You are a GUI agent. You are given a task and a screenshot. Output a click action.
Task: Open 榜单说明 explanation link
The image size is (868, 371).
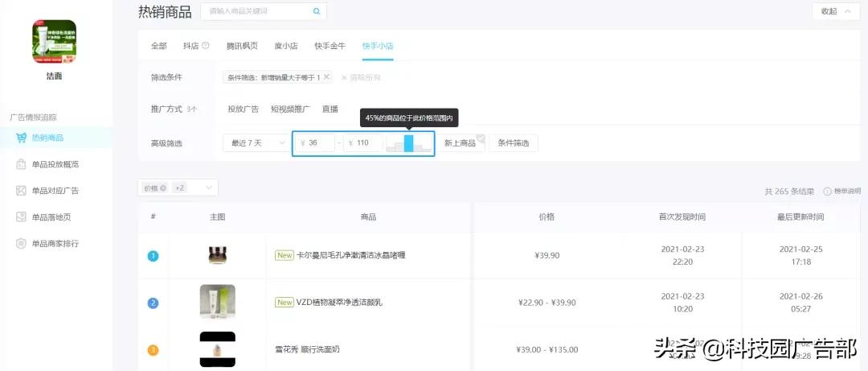tap(847, 192)
